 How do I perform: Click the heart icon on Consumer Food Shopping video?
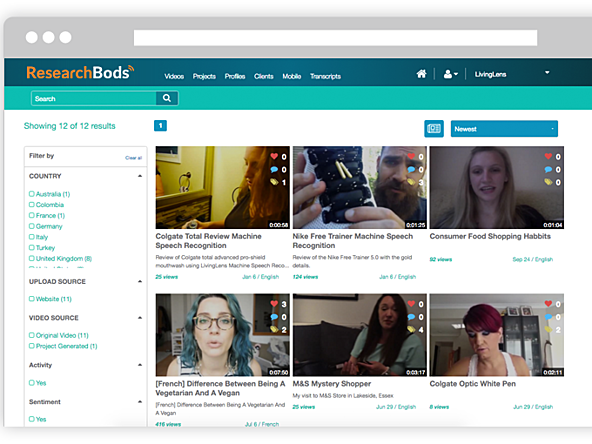pyautogui.click(x=548, y=156)
